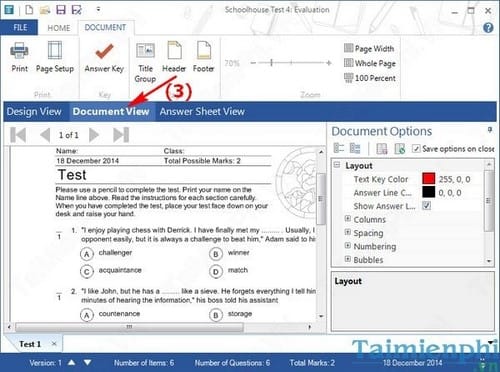
Task: Open the FILE menu
Action: [x=19, y=27]
